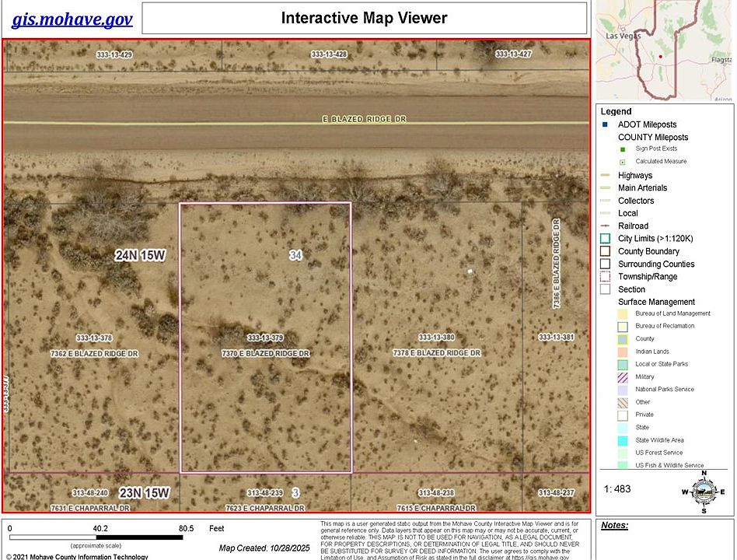Viewport: 737px width, 560px height.
Task: Click the Military hatched legend swatch
Action: coord(622,377)
